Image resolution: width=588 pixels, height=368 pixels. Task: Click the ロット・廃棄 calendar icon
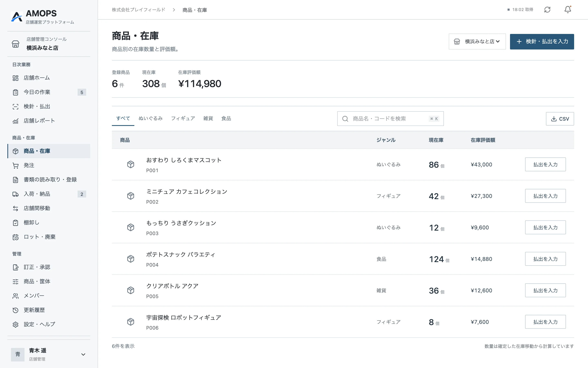(x=16, y=237)
